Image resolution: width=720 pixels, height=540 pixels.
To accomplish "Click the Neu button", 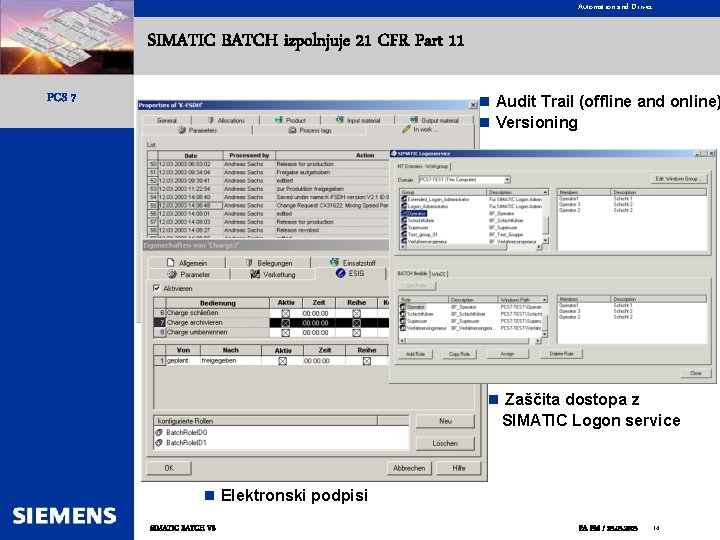I will (x=445, y=421).
